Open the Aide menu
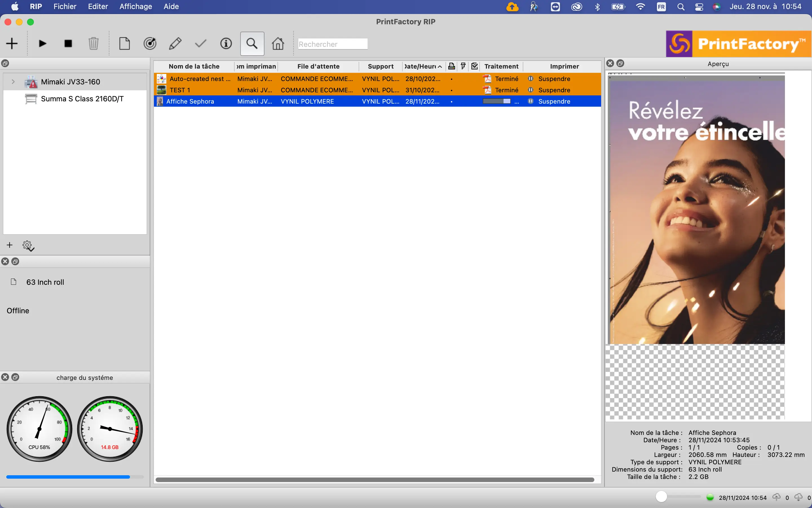This screenshot has height=508, width=812. click(x=171, y=6)
